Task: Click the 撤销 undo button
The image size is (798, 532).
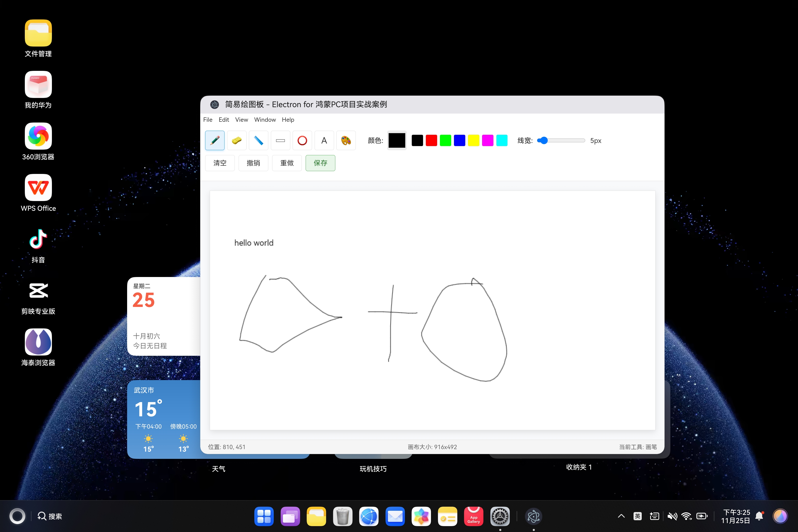Action: tap(253, 163)
